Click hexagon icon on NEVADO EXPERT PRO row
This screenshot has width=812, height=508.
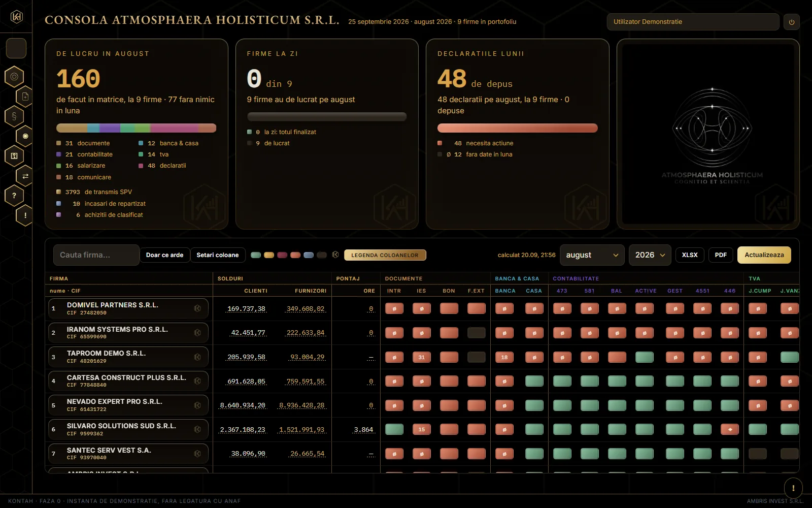tap(197, 405)
